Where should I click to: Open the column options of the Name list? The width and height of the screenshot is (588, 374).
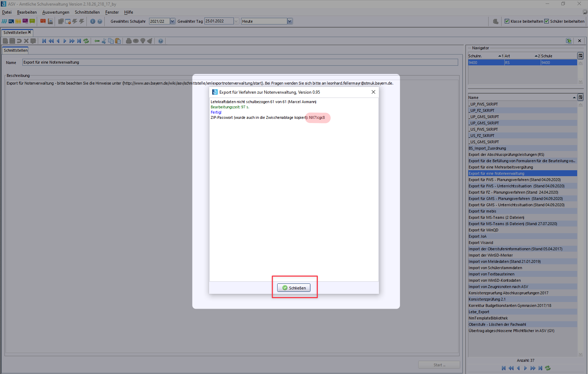580,97
